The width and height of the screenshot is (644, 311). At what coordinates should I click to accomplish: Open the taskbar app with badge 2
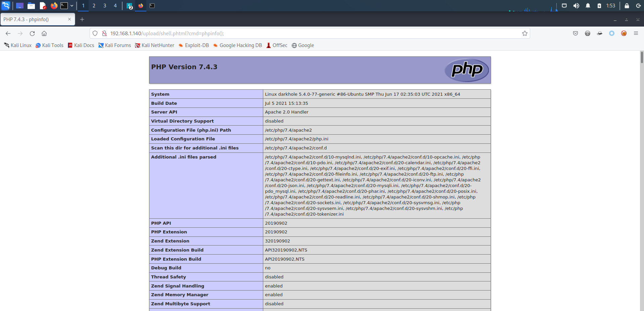[x=130, y=6]
